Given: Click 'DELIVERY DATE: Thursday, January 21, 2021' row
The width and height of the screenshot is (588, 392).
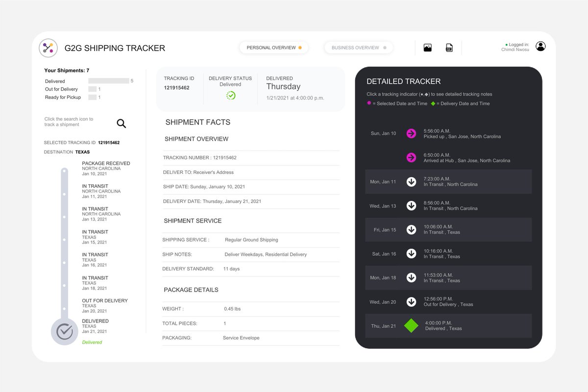Looking at the screenshot, I should (251, 201).
